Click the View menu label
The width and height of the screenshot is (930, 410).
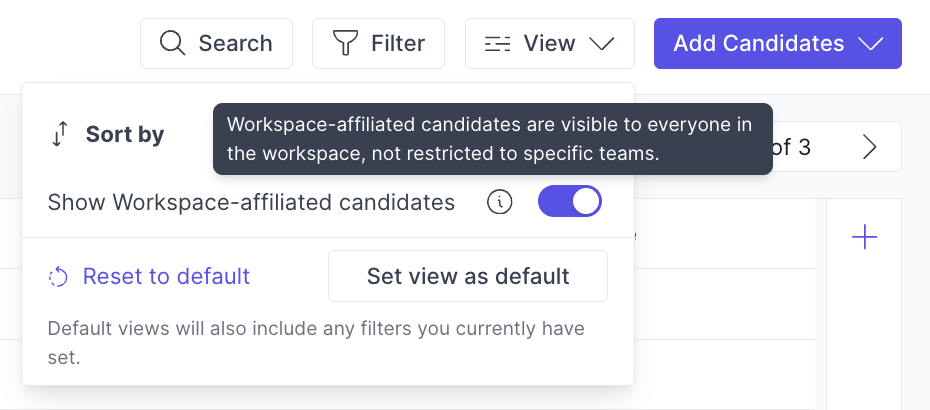click(x=550, y=44)
